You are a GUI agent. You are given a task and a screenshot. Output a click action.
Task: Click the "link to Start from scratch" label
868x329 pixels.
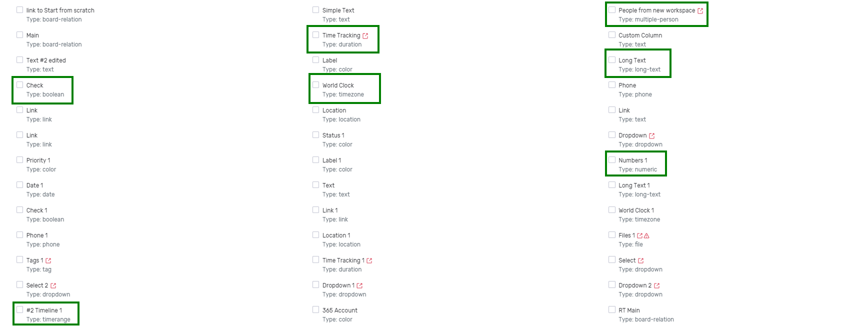click(60, 10)
